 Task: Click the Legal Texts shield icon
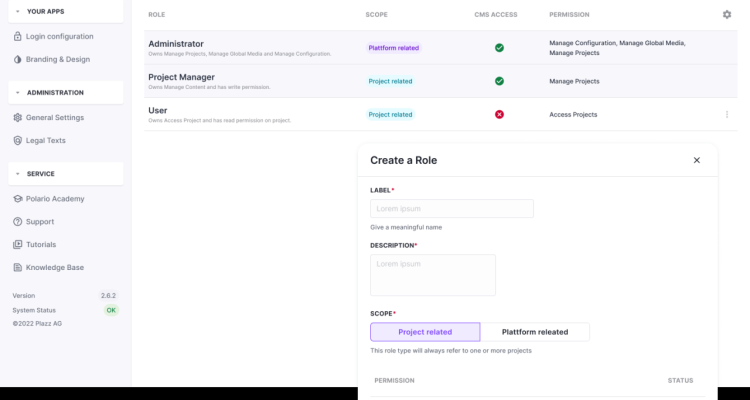[17, 141]
